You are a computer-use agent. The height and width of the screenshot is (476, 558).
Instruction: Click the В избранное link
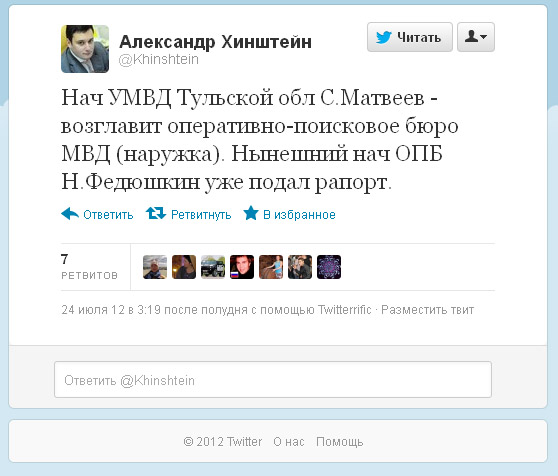pyautogui.click(x=299, y=215)
